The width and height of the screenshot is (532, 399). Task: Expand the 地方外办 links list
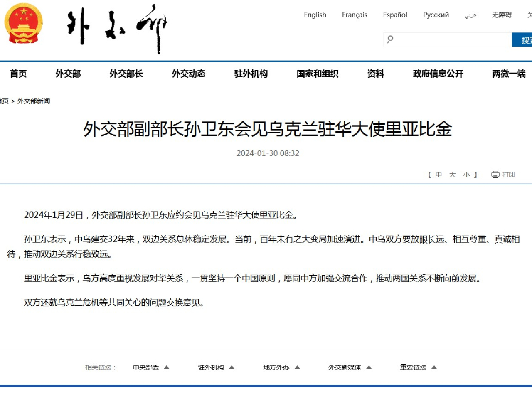pyautogui.click(x=281, y=367)
